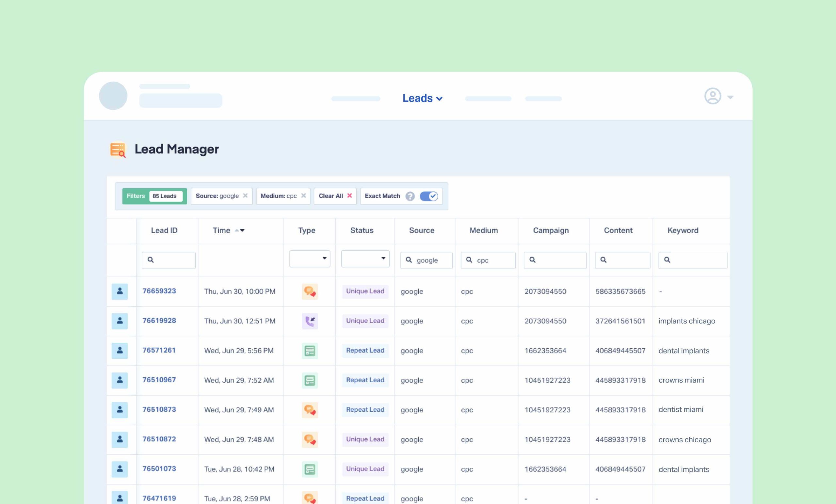Click the phone/call type icon for 76619928
The width and height of the screenshot is (836, 504).
point(309,321)
